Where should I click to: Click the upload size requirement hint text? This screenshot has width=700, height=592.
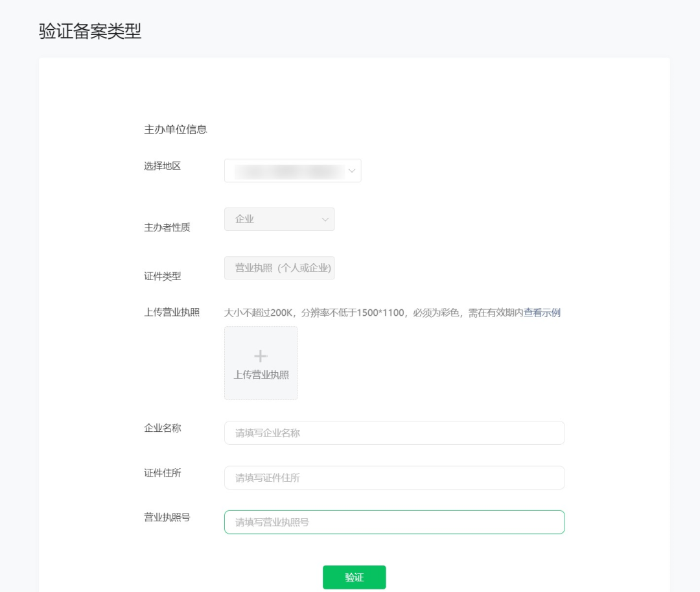click(x=373, y=313)
